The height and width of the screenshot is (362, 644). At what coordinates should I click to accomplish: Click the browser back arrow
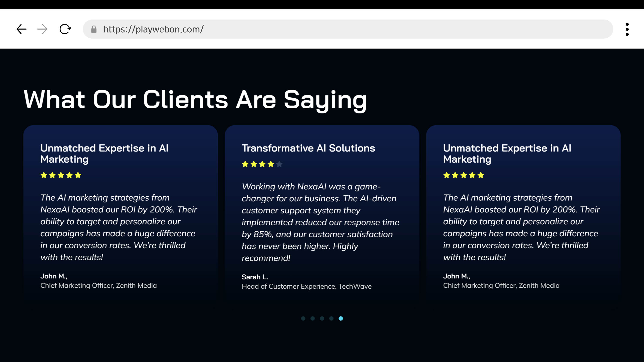tap(21, 29)
